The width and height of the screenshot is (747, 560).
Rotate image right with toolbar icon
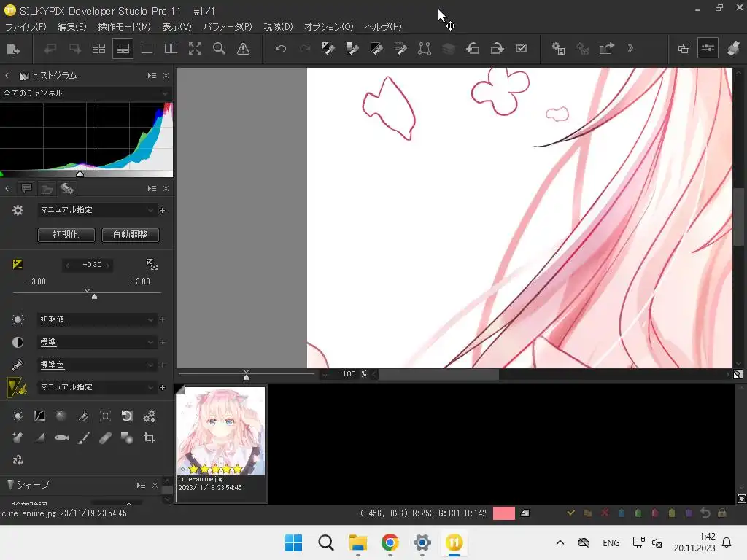coord(497,49)
